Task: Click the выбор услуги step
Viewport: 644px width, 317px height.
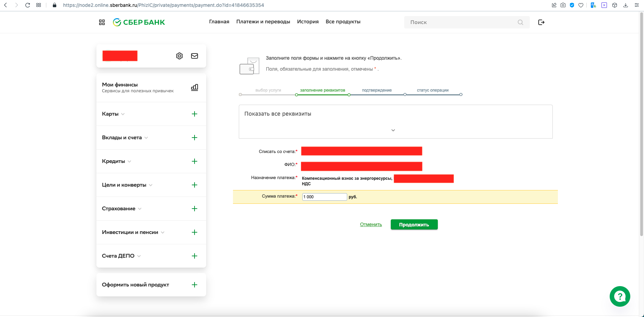Action: click(268, 90)
